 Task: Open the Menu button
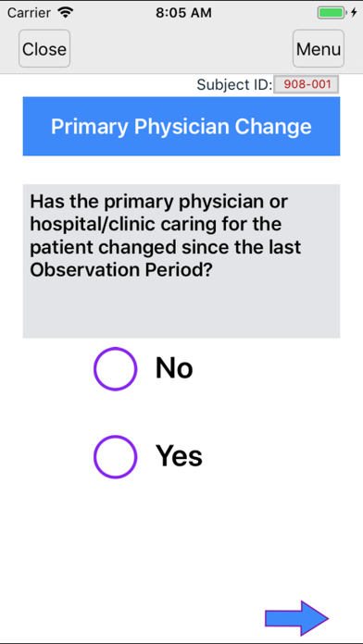coord(319,48)
